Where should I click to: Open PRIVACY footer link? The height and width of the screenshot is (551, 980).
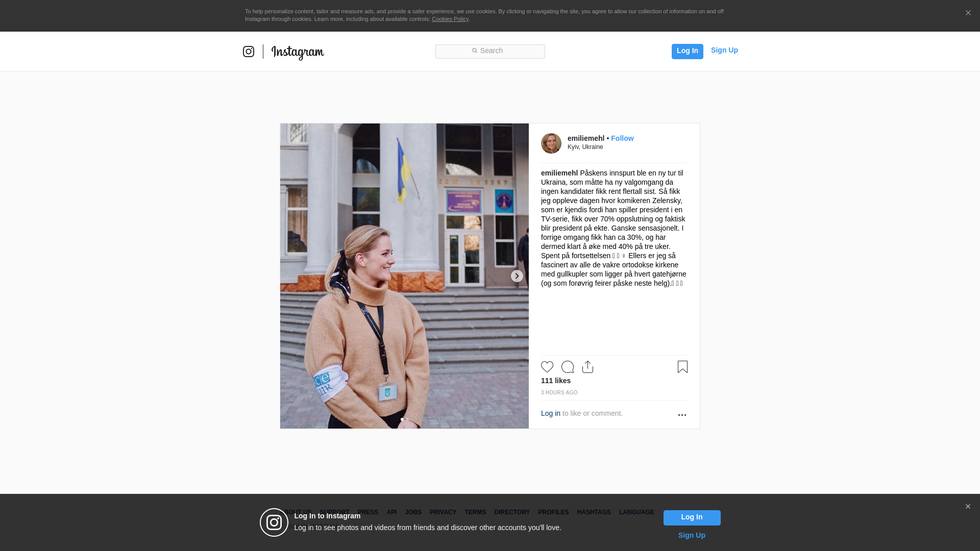[x=443, y=512]
